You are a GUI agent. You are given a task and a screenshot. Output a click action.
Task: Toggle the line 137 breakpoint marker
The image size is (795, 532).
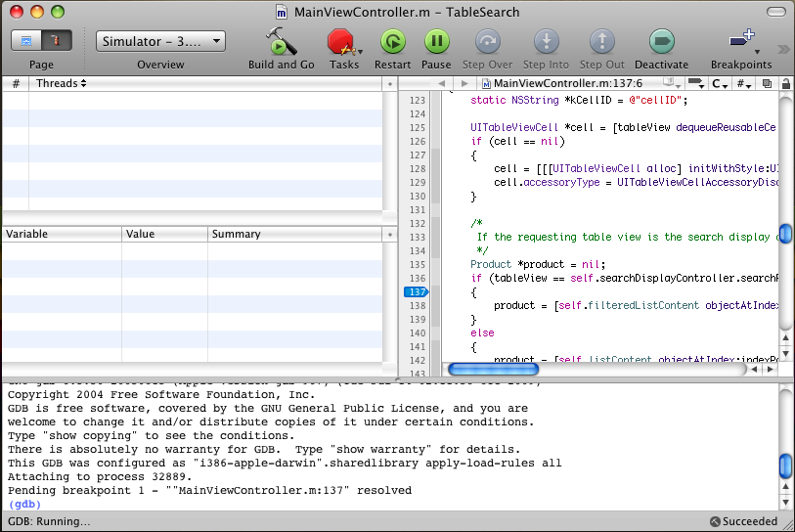(x=416, y=292)
